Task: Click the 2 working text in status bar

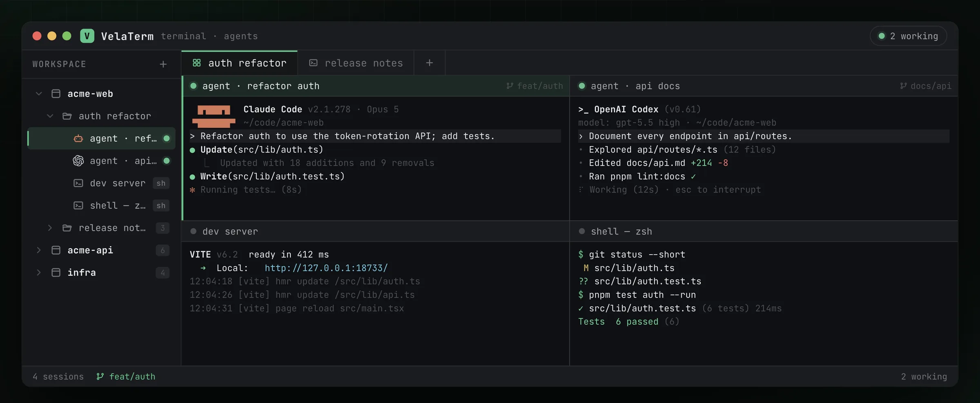Action: tap(924, 376)
